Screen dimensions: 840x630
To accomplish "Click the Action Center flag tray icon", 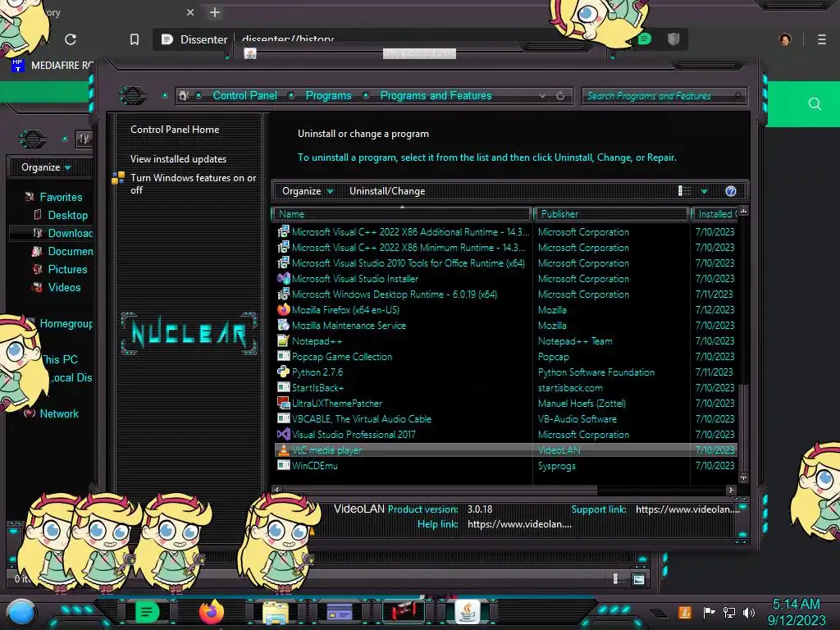I will click(x=710, y=612).
